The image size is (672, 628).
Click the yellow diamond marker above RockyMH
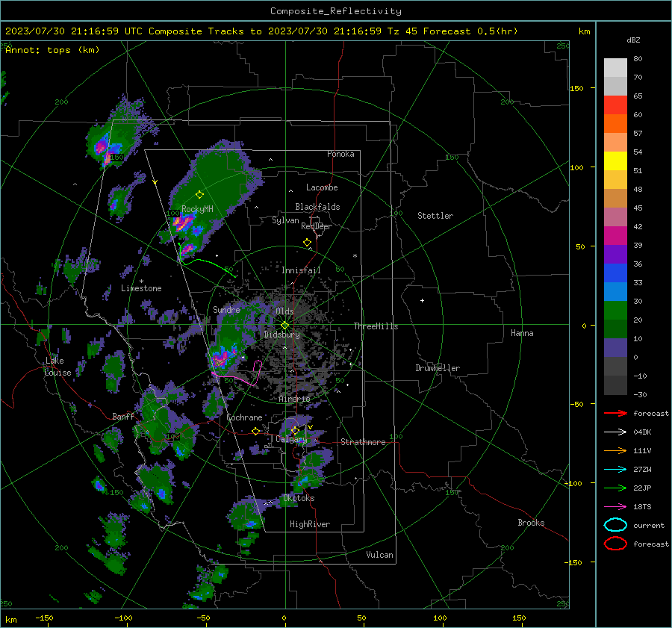pyautogui.click(x=199, y=195)
